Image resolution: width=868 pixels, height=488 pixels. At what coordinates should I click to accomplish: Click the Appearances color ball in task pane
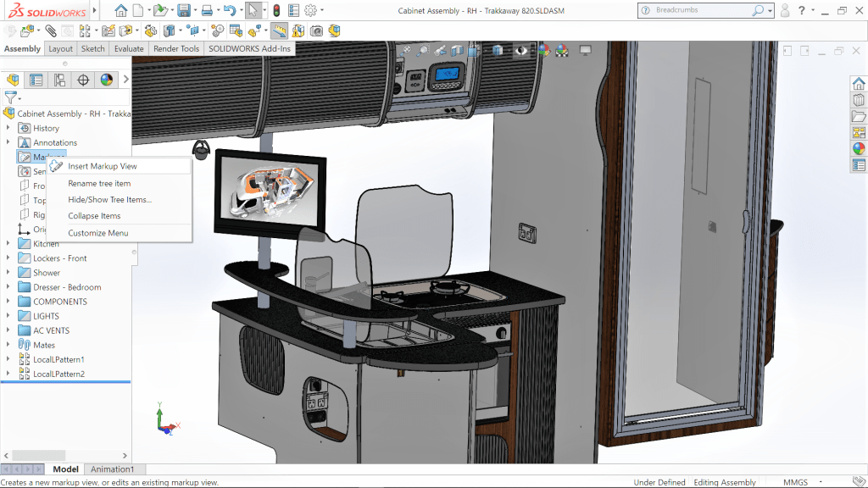859,148
